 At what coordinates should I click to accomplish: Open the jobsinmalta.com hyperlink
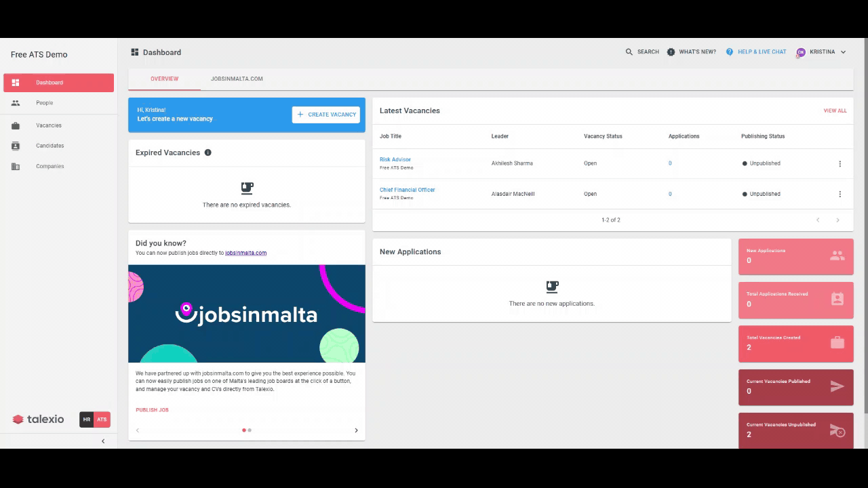(x=245, y=253)
